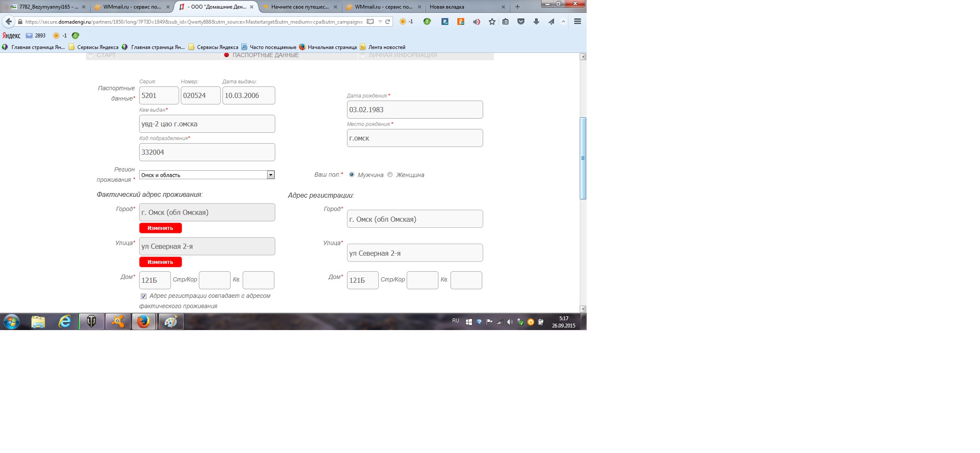This screenshot has width=980, height=453.
Task: Click the Улица field under Адрес регистрации
Action: coord(415,253)
